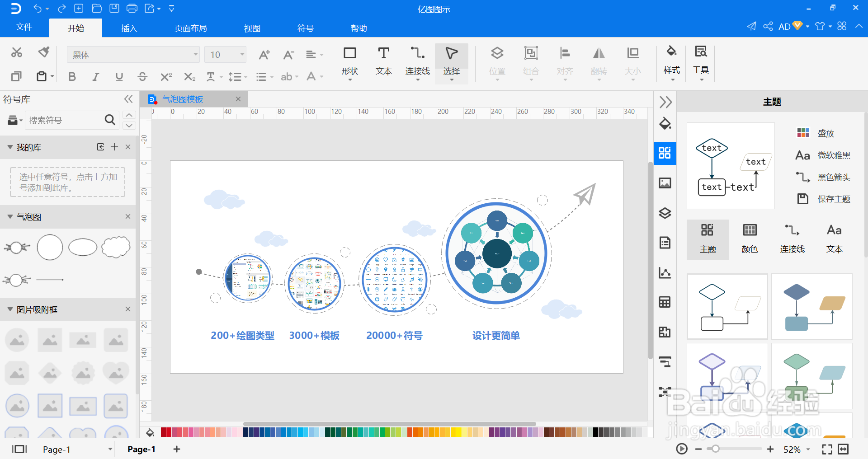Select the blue diamond theme thumbnail
Viewport: 868px width, 459px height.
(x=812, y=307)
